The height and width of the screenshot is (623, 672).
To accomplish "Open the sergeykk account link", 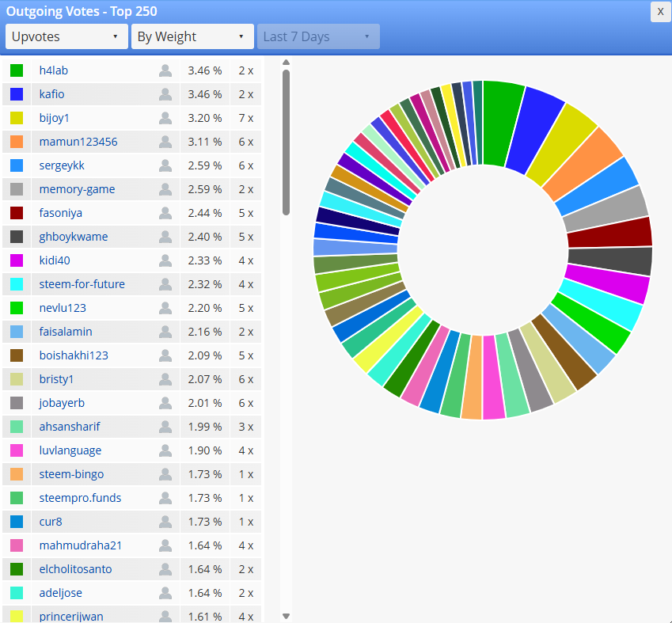I will (x=62, y=165).
